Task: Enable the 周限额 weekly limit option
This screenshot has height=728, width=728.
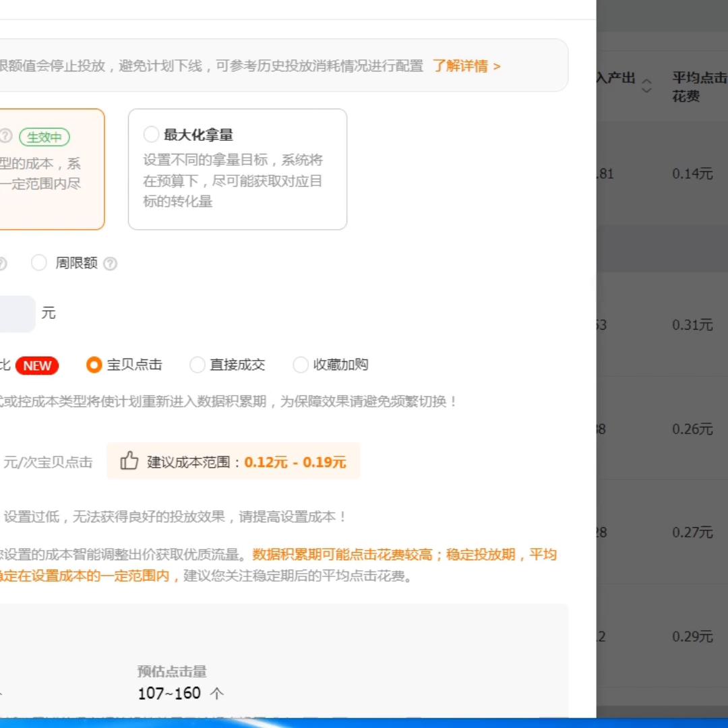Action: click(39, 263)
